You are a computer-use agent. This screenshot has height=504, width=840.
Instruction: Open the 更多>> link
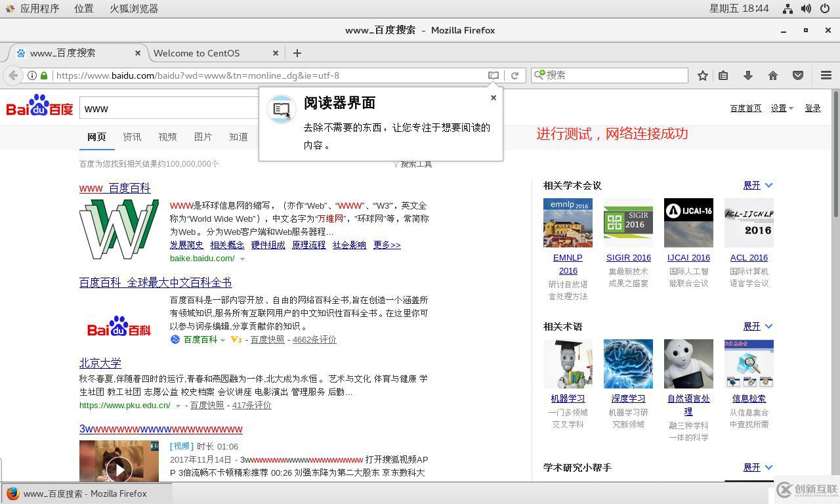tap(387, 245)
